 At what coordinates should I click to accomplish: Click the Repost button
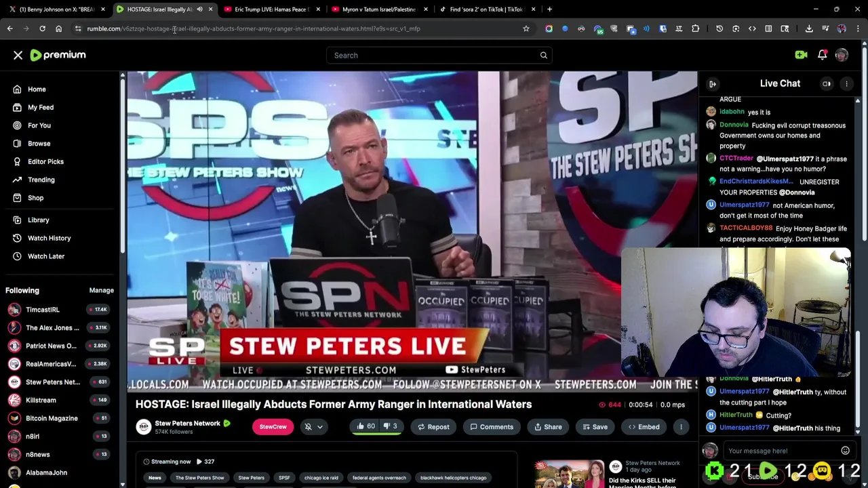(x=433, y=427)
